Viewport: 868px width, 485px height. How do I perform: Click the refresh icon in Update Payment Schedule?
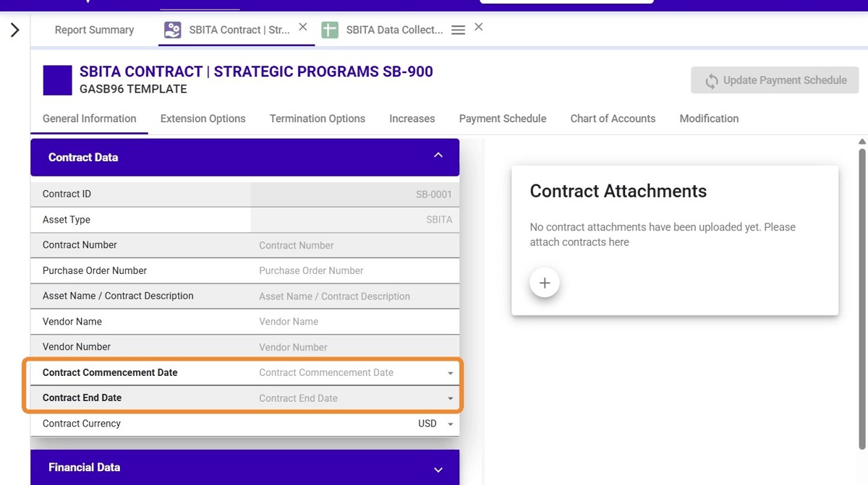pyautogui.click(x=712, y=81)
